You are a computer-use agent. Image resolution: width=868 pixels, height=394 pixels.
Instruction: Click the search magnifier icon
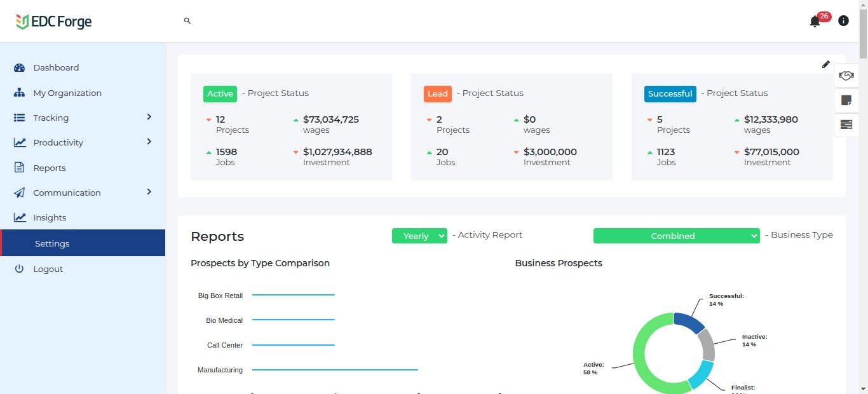[x=187, y=21]
